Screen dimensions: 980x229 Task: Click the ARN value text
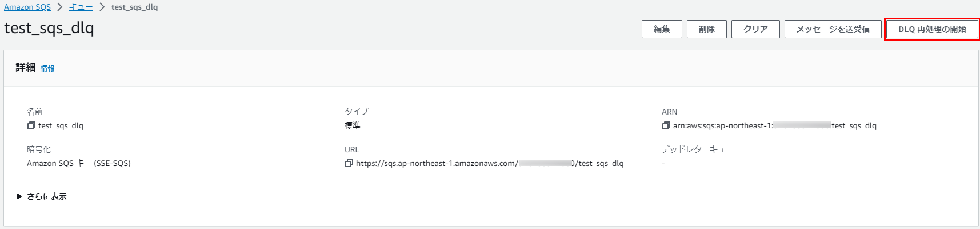[774, 125]
